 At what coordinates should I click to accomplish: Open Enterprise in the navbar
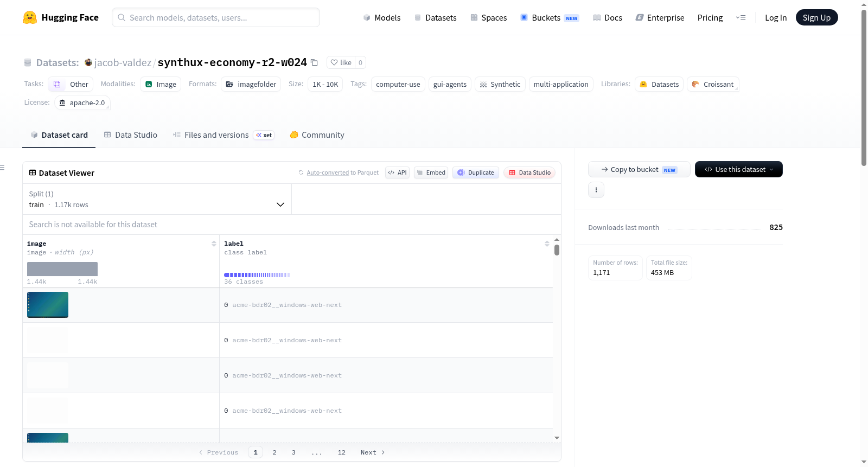point(660,17)
